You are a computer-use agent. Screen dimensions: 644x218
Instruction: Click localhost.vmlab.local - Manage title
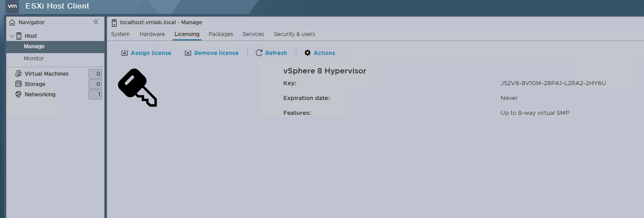coord(161,23)
